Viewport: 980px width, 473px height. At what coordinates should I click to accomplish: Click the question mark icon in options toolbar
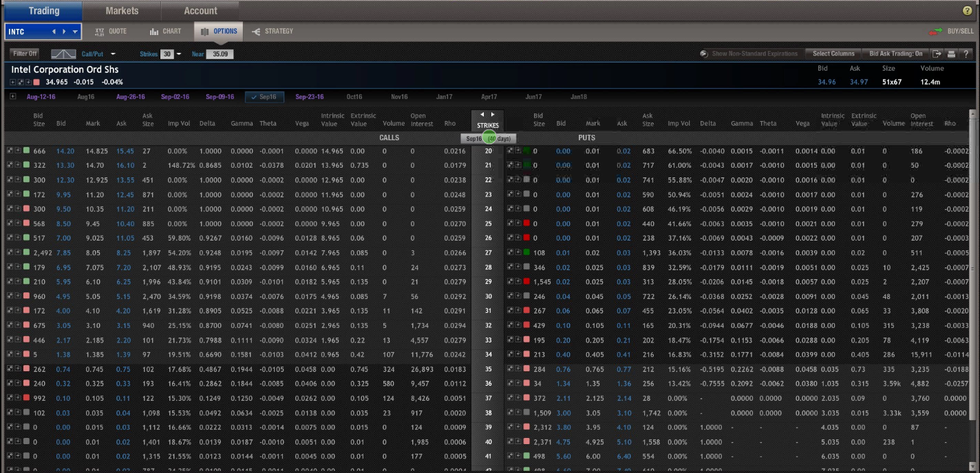(x=966, y=54)
